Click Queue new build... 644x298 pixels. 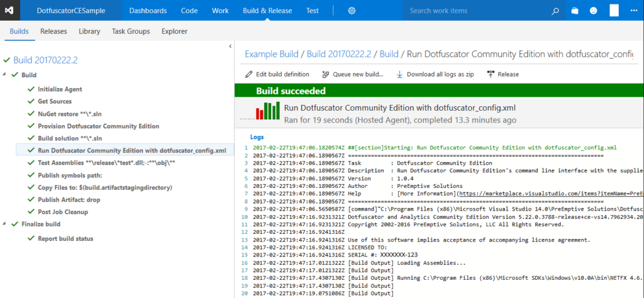[x=358, y=74]
